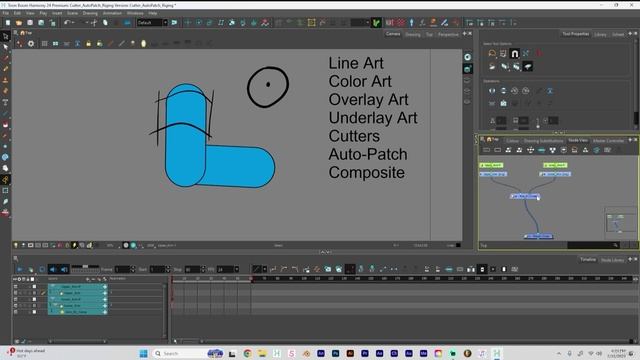Click the yellow lock icon in Camera toolbar
The image size is (640, 360).
point(89,43)
